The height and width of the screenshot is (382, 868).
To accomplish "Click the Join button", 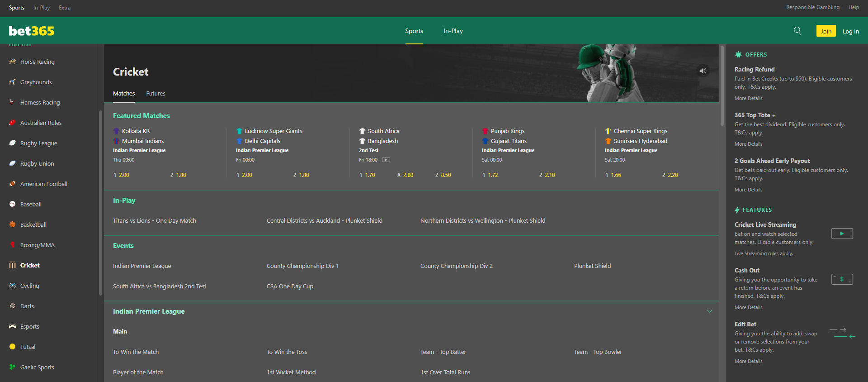I will tap(826, 31).
